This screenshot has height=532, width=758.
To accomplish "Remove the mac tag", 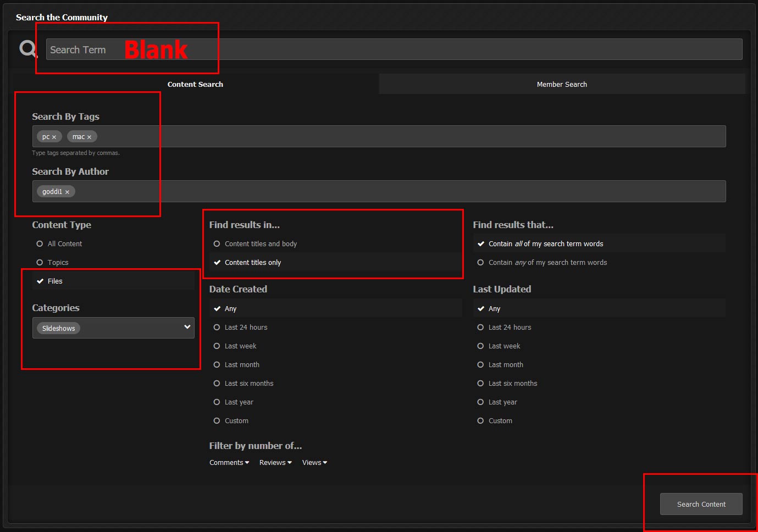I will click(x=89, y=137).
